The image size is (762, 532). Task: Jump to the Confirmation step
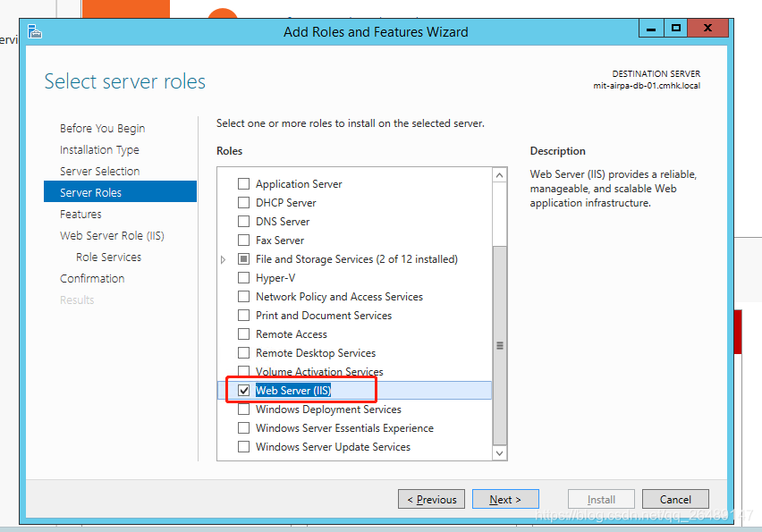click(x=92, y=278)
